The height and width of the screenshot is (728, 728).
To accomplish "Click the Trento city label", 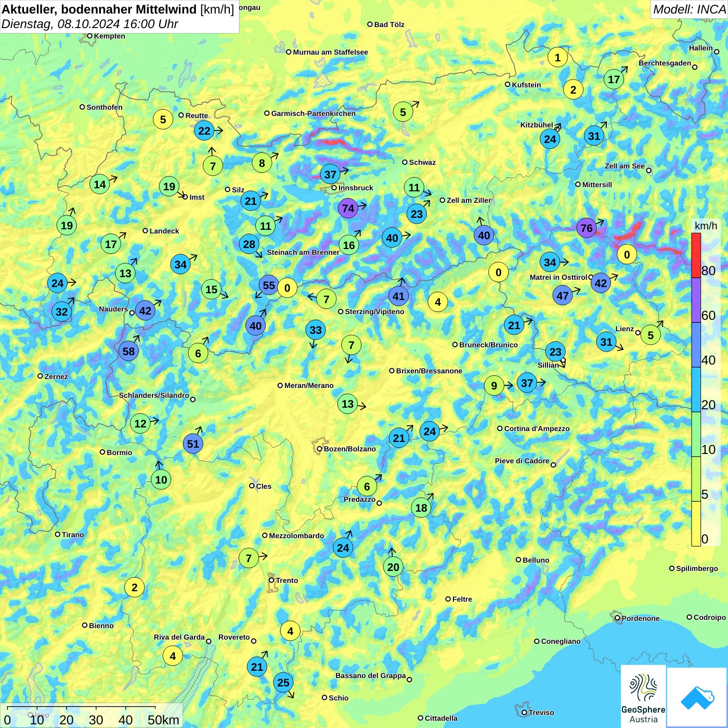I will click(x=287, y=580).
